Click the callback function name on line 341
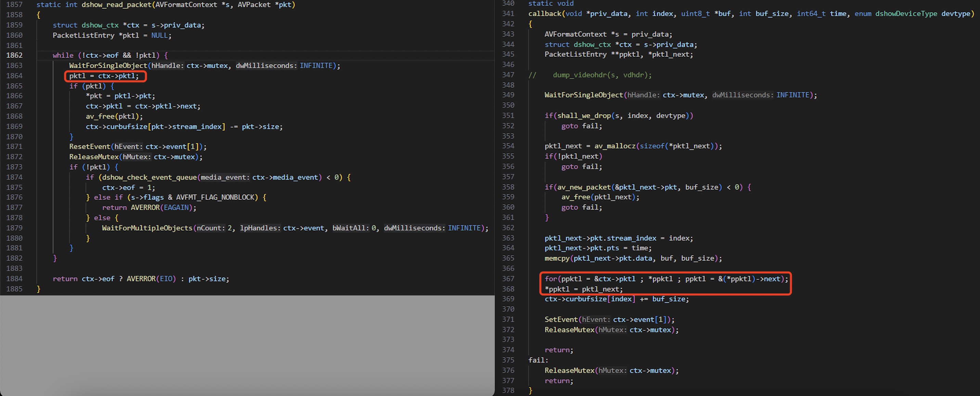This screenshot has height=396, width=980. (544, 14)
